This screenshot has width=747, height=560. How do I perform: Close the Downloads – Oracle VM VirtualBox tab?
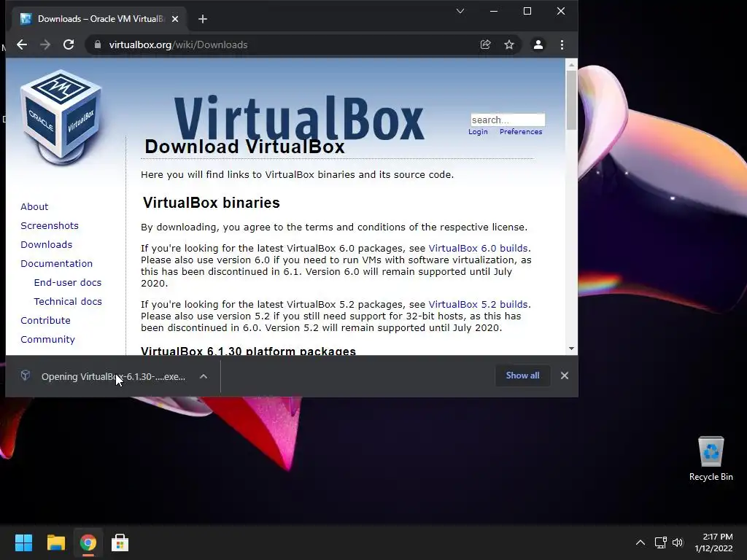click(x=175, y=19)
